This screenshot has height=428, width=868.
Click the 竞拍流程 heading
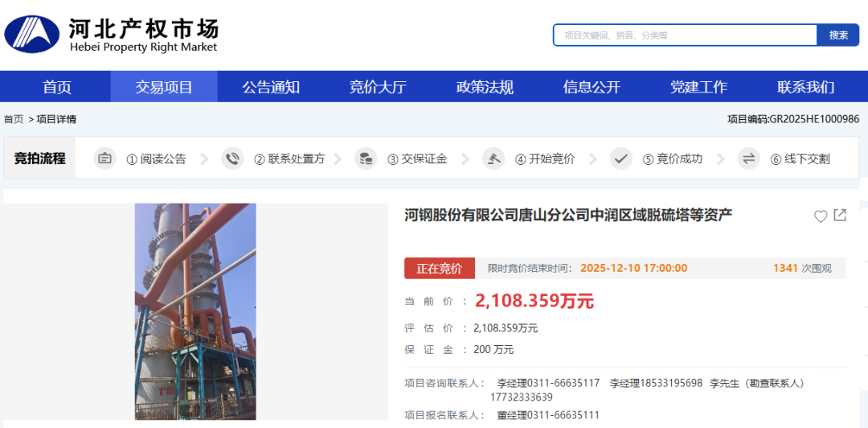coord(40,158)
